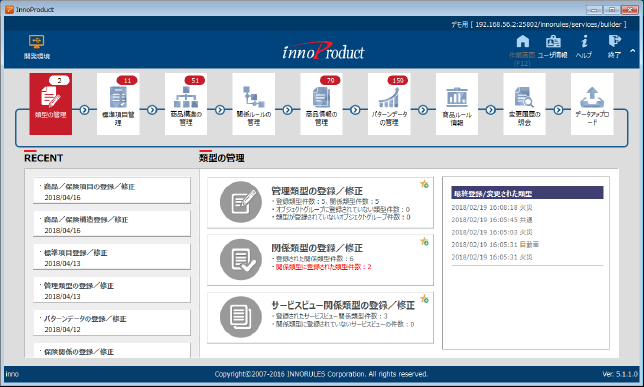Open the 商品ルール情報 tile

tap(457, 104)
